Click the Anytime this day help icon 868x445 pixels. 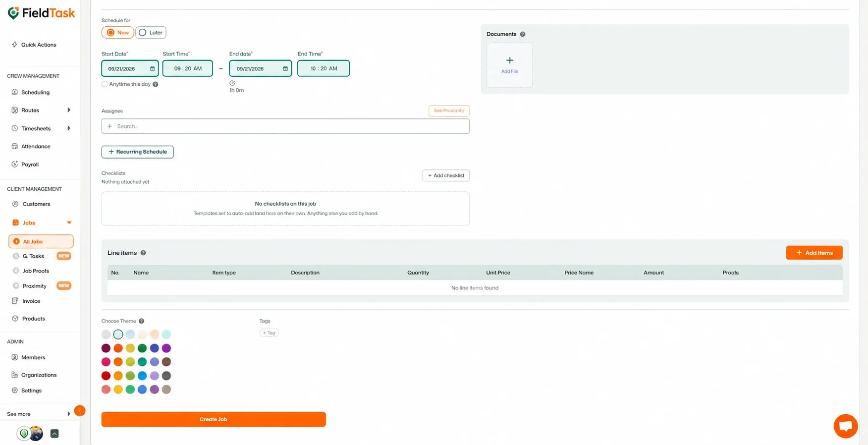tap(155, 84)
